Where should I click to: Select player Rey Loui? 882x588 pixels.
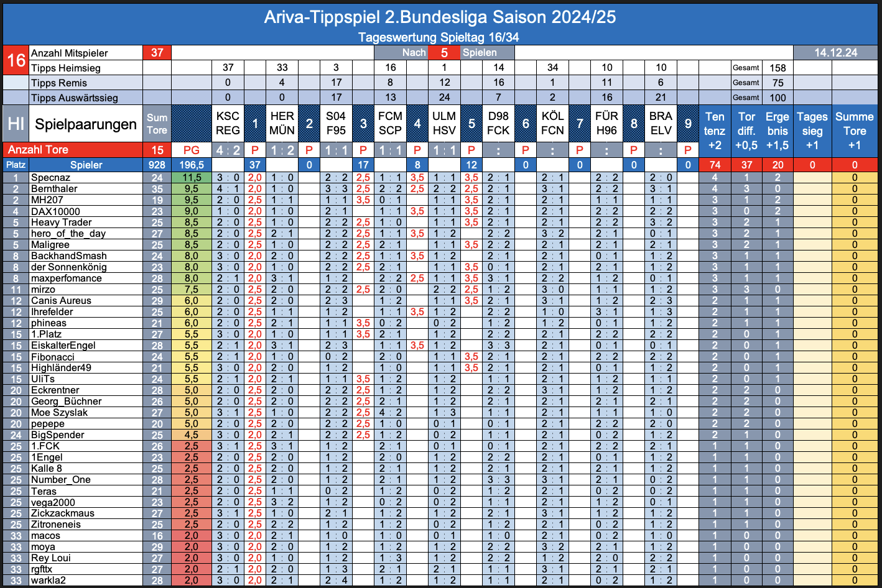coord(86,558)
